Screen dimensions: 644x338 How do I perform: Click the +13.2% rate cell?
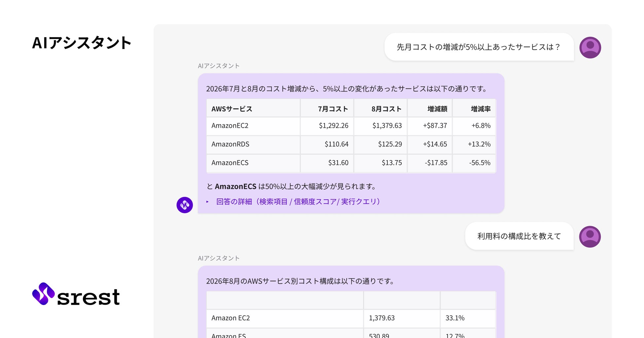coord(474,144)
